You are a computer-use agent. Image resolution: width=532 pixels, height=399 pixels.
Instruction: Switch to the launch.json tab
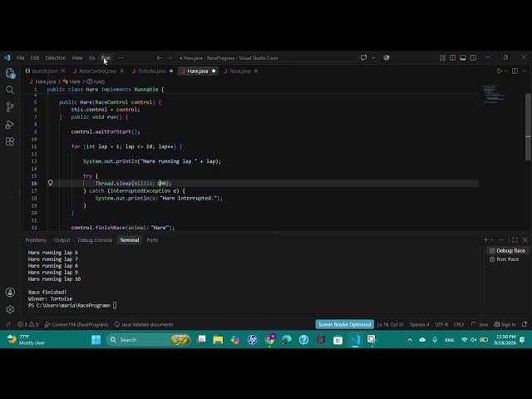[x=44, y=71]
